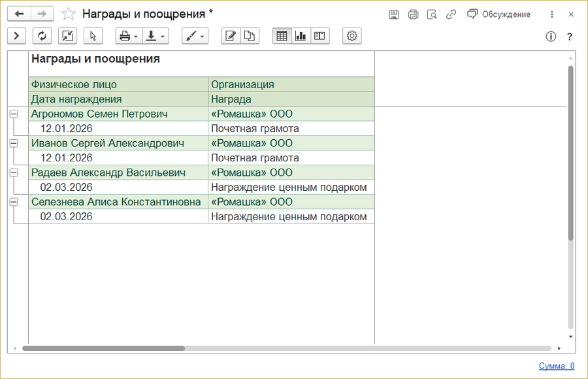Collapse the Агрономов Семен Петрович group
This screenshot has width=588, height=379.
tap(14, 114)
